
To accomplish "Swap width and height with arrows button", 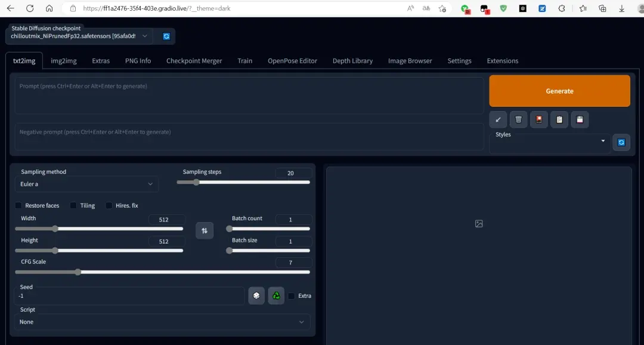I will [205, 230].
